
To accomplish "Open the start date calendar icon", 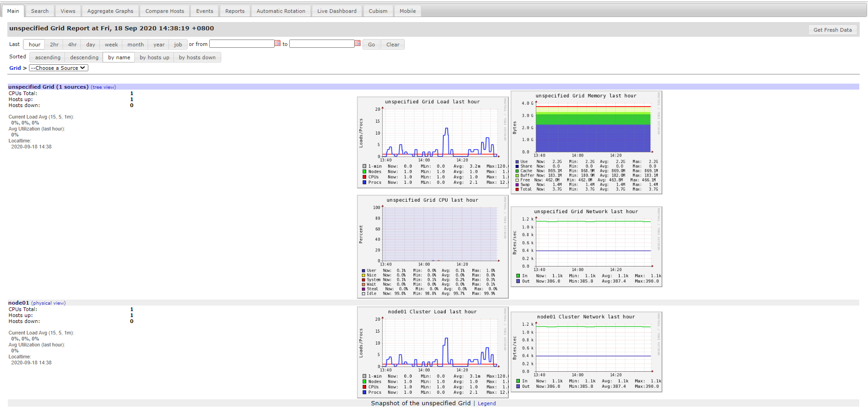I will coord(277,43).
